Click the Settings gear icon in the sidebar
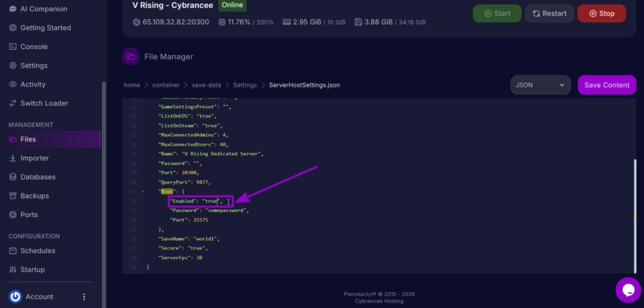 [13, 65]
